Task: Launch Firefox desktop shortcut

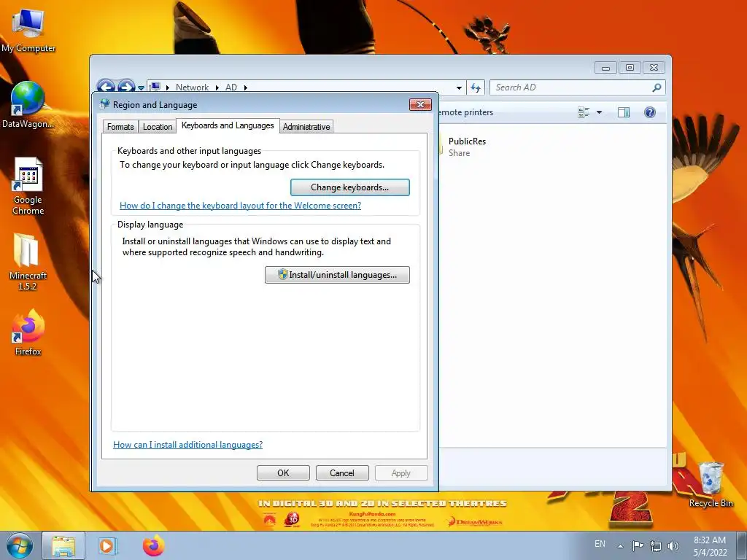Action: pos(28,332)
